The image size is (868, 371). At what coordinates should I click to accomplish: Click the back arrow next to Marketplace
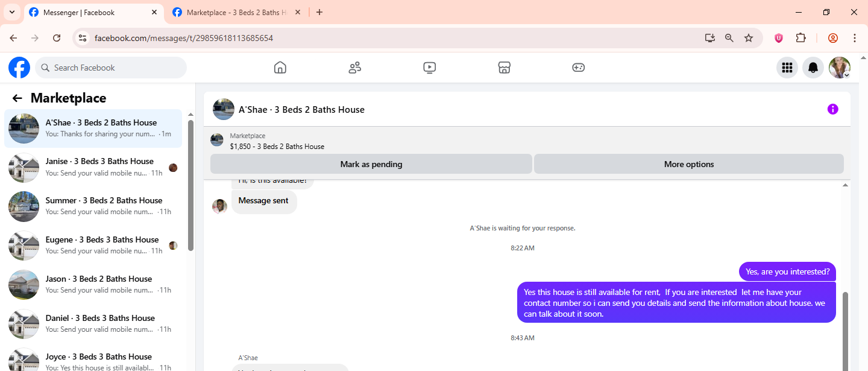tap(17, 98)
